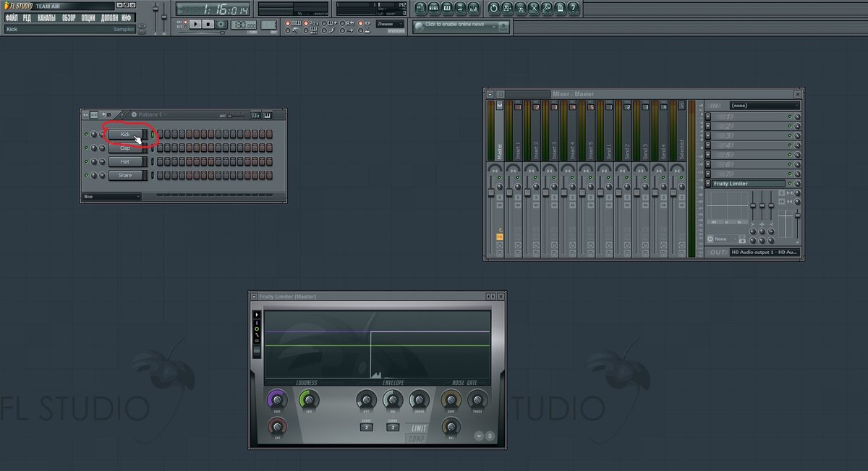
Task: Mute the Snare channel green LED
Action: tap(86, 176)
